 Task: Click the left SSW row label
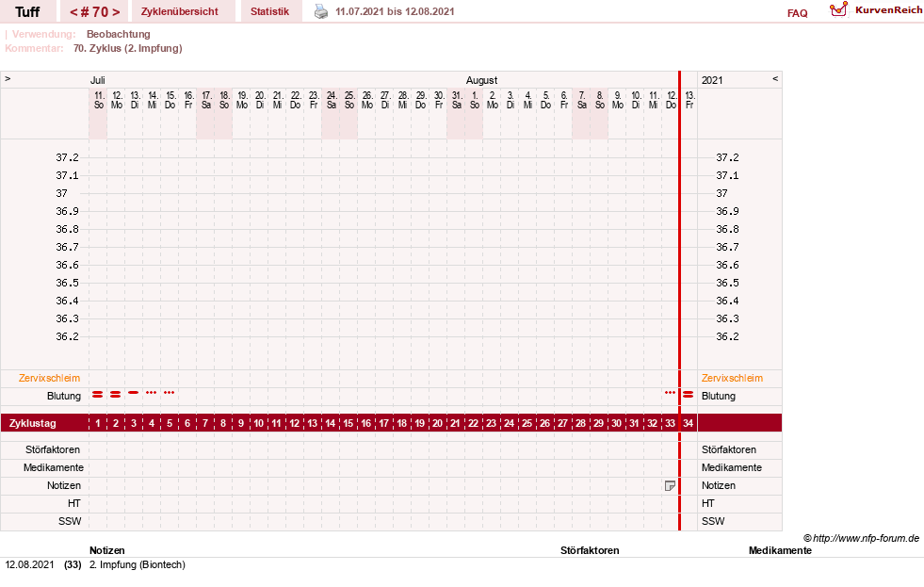(70, 521)
